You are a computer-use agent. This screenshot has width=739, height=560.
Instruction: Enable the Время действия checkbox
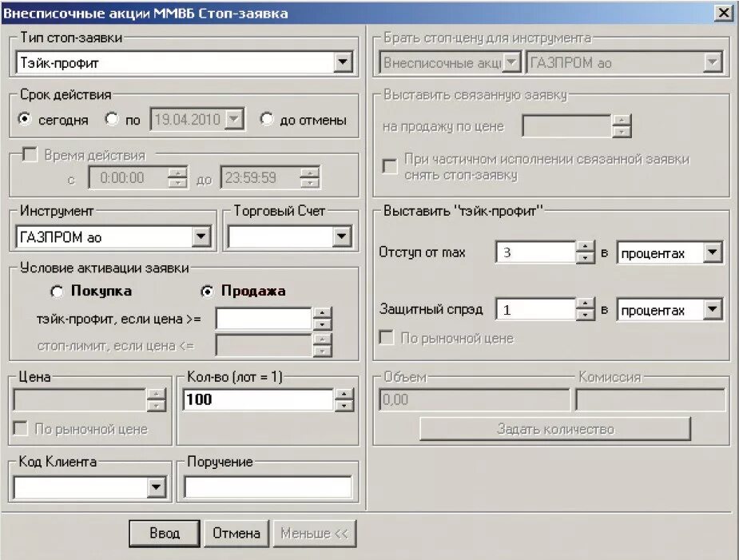tap(30, 154)
